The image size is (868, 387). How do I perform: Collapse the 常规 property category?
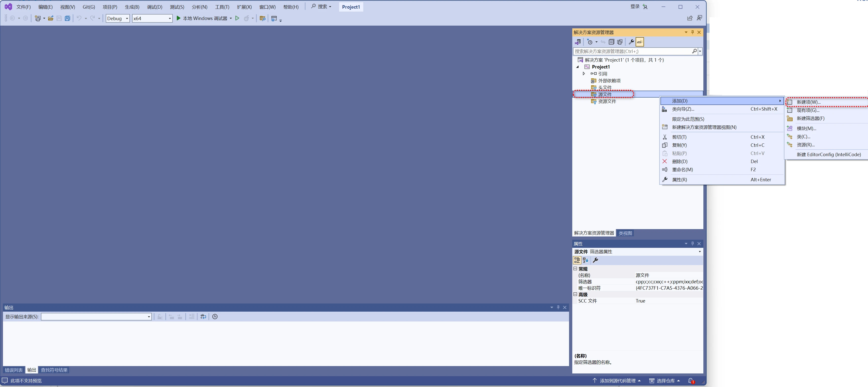tap(575, 269)
